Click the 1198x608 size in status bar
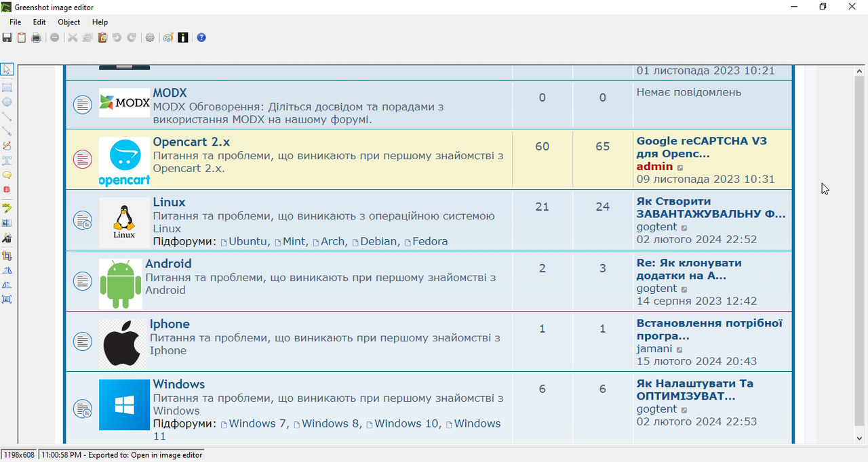Image resolution: width=868 pixels, height=462 pixels. tap(18, 455)
